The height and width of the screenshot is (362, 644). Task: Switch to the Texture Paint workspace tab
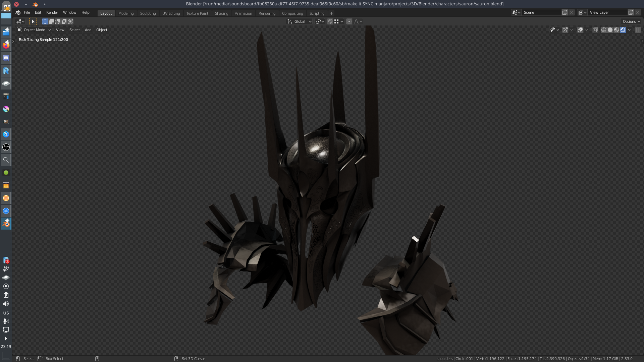pyautogui.click(x=197, y=13)
